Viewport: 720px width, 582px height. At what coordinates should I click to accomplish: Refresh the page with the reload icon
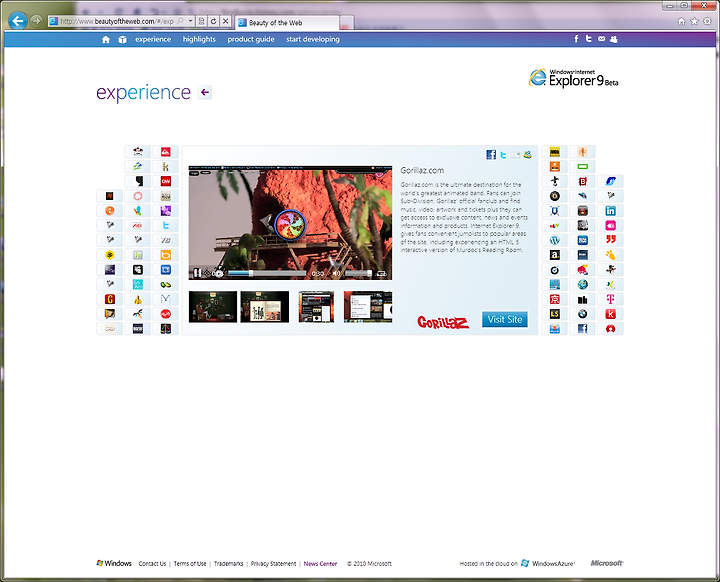tap(214, 21)
